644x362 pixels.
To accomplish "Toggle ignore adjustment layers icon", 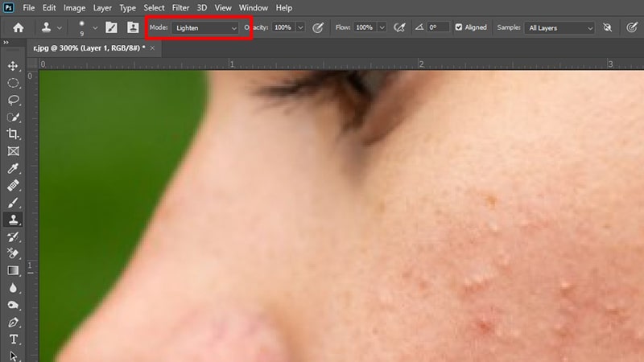I will coord(608,27).
